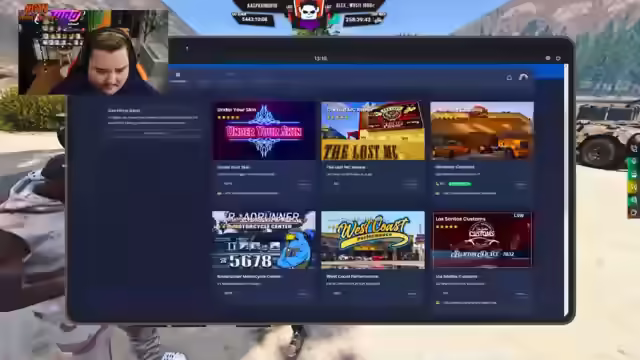
Task: Click the masked avatar logo at the top of the screen
Action: [309, 15]
